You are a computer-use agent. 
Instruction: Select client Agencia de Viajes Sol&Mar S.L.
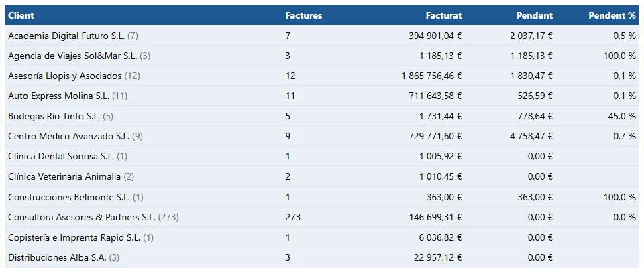pyautogui.click(x=72, y=56)
